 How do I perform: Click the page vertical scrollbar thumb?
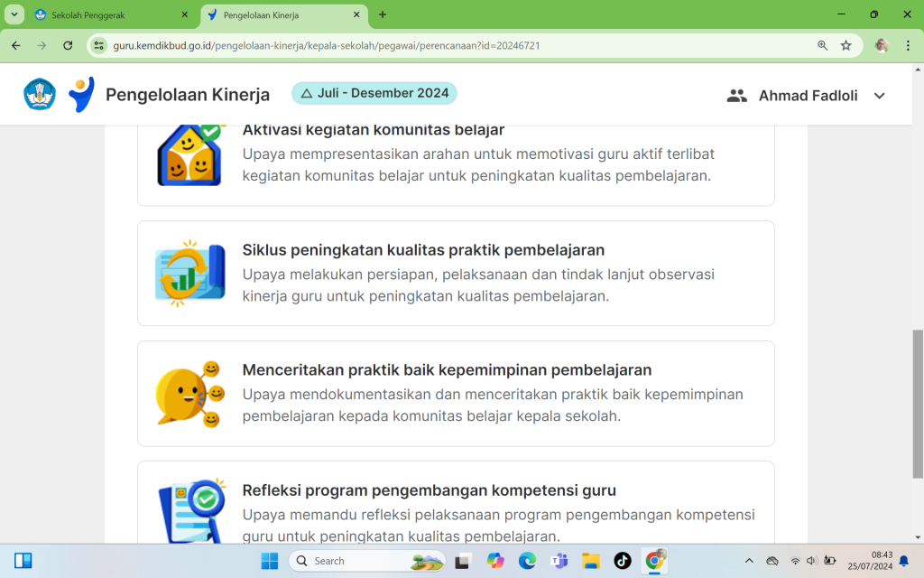coord(918,402)
